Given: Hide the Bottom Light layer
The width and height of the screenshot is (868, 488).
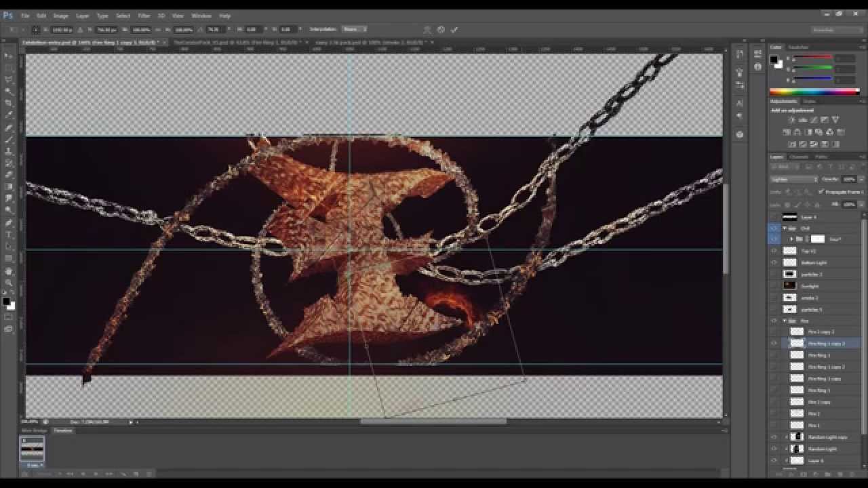Looking at the screenshot, I should [774, 262].
